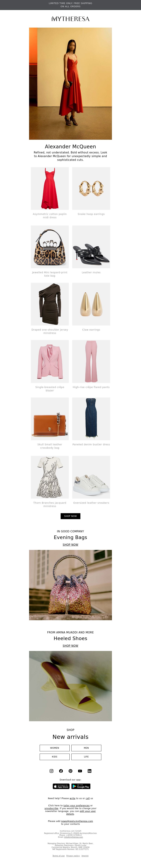Follow the Heeled Shoes SHOP NOW link
Image resolution: width=141 pixels, height=868 pixels.
70,646
